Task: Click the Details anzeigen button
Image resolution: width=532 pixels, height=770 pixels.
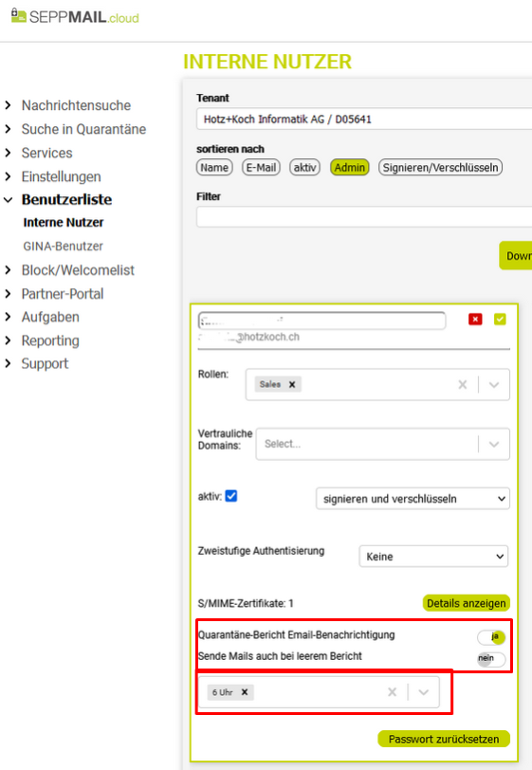Action: [467, 603]
